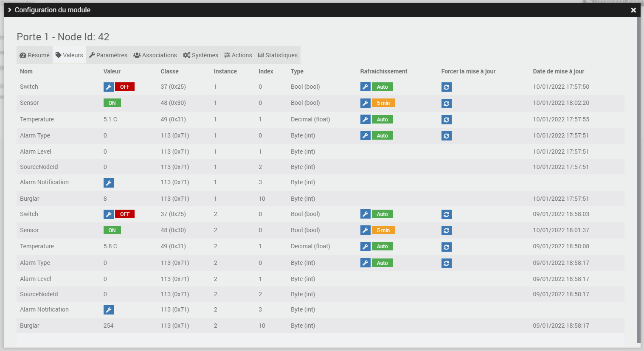
Task: Open value wrench for instance 2 Switch
Action: 109,214
